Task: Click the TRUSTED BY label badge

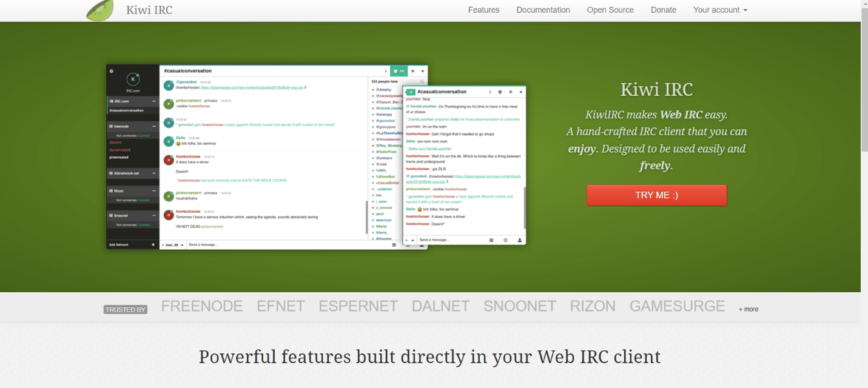Action: 126,310
